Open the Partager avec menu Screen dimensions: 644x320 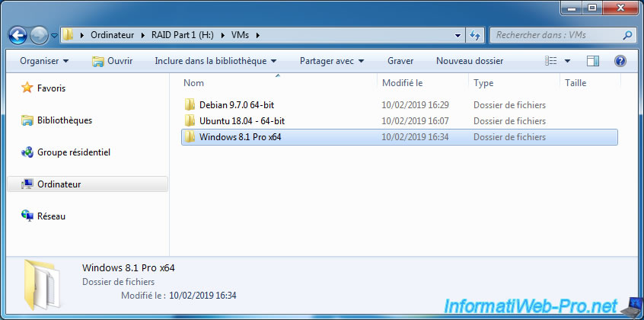tap(332, 61)
